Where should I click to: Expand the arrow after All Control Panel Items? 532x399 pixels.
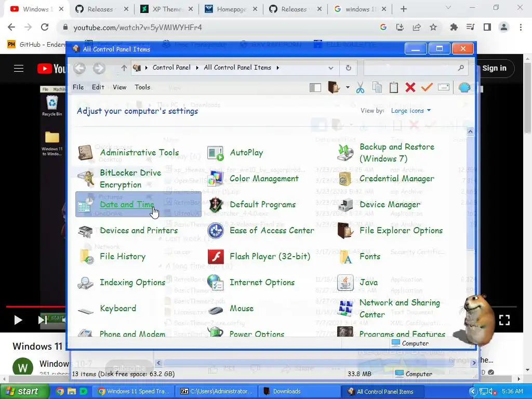(277, 68)
